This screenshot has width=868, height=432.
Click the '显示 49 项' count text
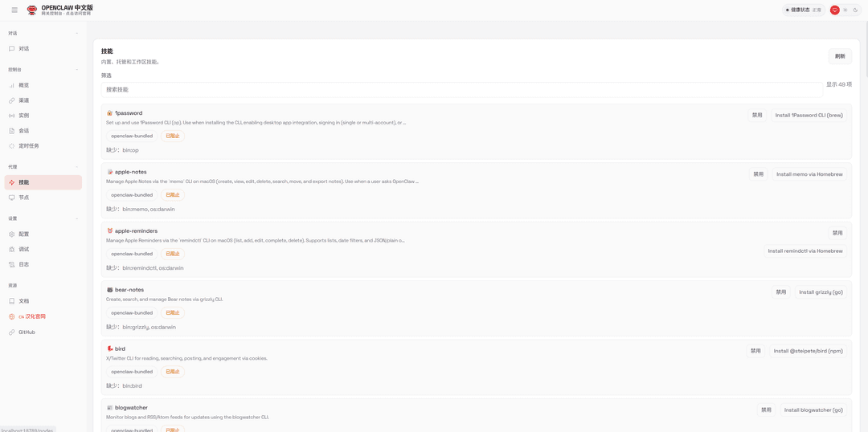(x=838, y=84)
